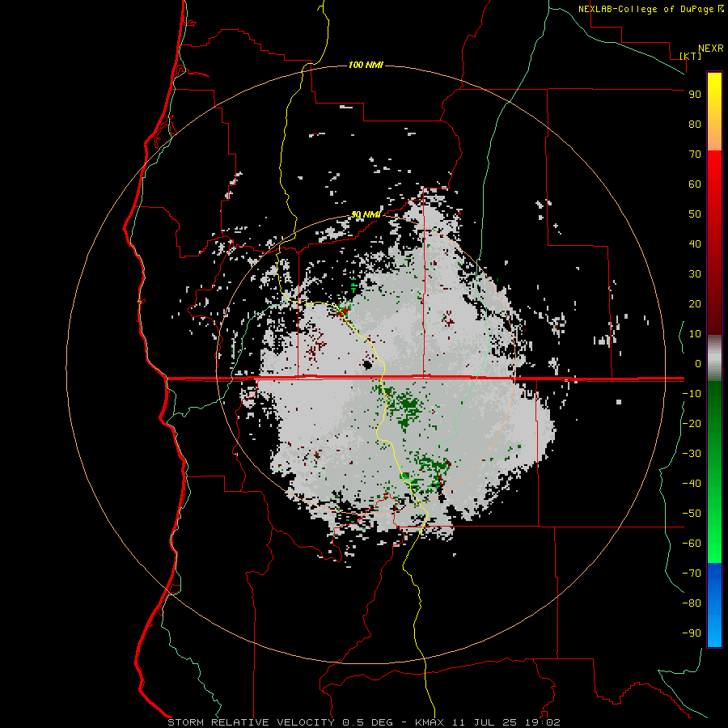This screenshot has height=728, width=728.
Task: Click the 0 value on the velocity scale
Action: click(698, 363)
